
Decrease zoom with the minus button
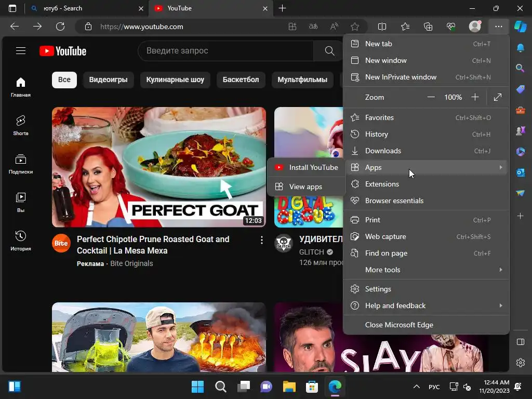coord(431,97)
